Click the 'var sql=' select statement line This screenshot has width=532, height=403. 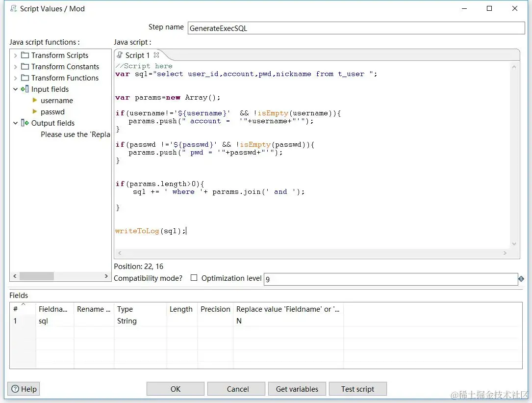point(246,74)
